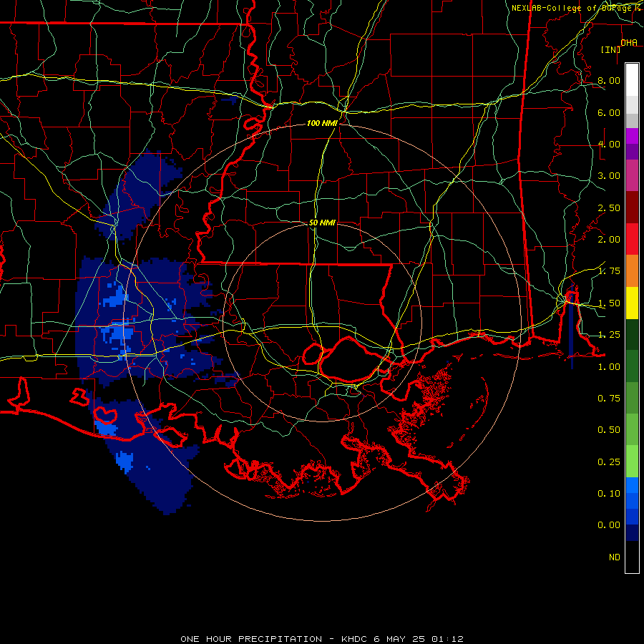The image size is (644, 644).
Task: Click the orange swatch in the color scale
Action: (x=632, y=271)
